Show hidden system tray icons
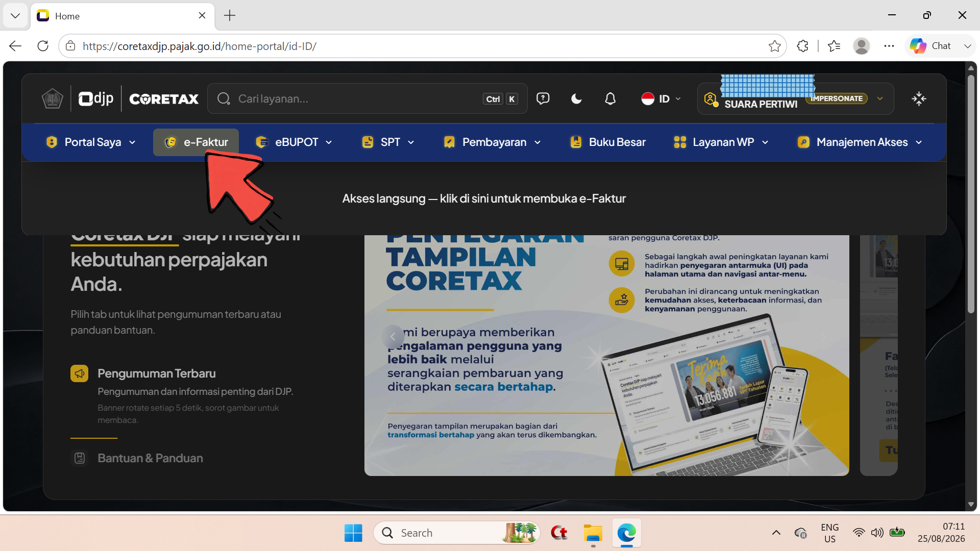The height and width of the screenshot is (551, 980). [x=776, y=533]
